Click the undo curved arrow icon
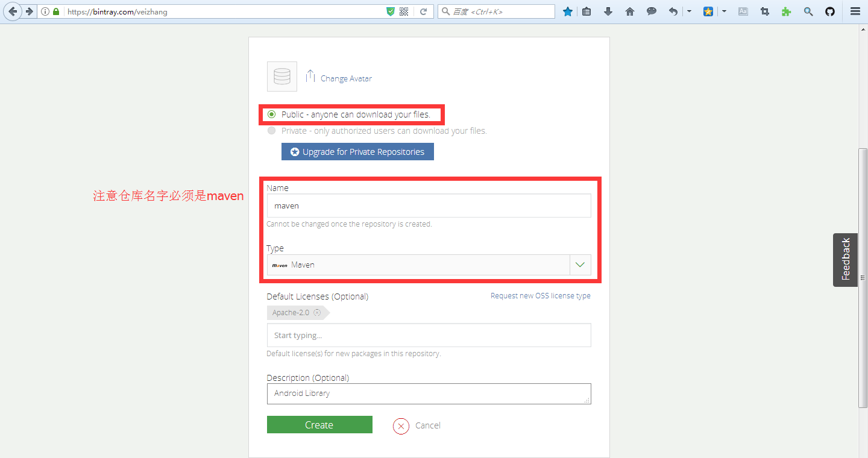The height and width of the screenshot is (458, 868). (673, 11)
